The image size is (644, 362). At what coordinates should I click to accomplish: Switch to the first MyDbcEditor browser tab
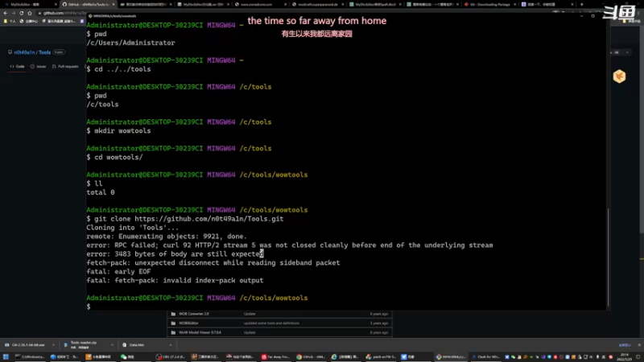29,5
